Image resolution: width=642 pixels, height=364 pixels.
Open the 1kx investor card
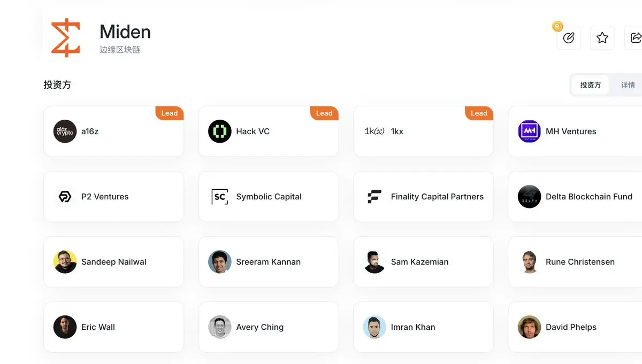tap(423, 131)
